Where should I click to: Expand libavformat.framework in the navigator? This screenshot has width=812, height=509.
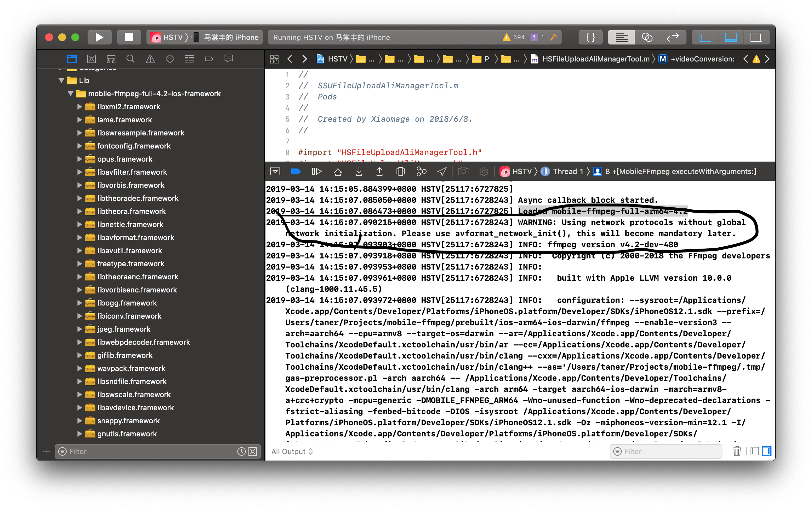click(x=79, y=237)
